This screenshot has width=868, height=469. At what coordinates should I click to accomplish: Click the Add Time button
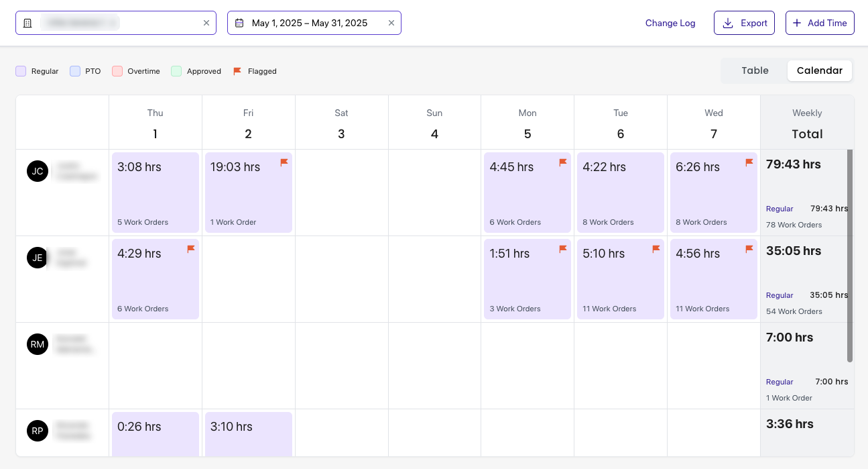[x=820, y=23]
